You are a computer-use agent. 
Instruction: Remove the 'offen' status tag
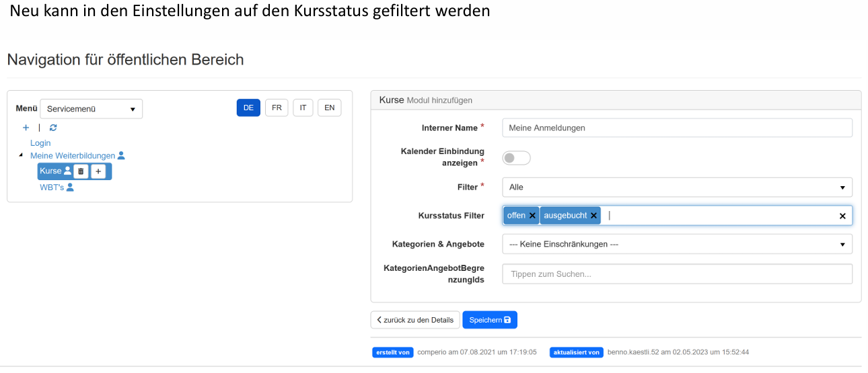tap(532, 216)
